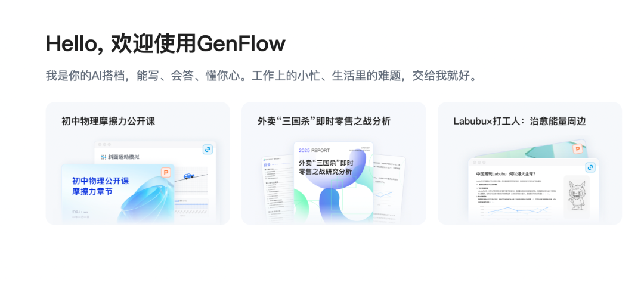Image resolution: width=644 pixels, height=286 pixels.
Task: Click the Labubu character illustration
Action: pos(577,196)
